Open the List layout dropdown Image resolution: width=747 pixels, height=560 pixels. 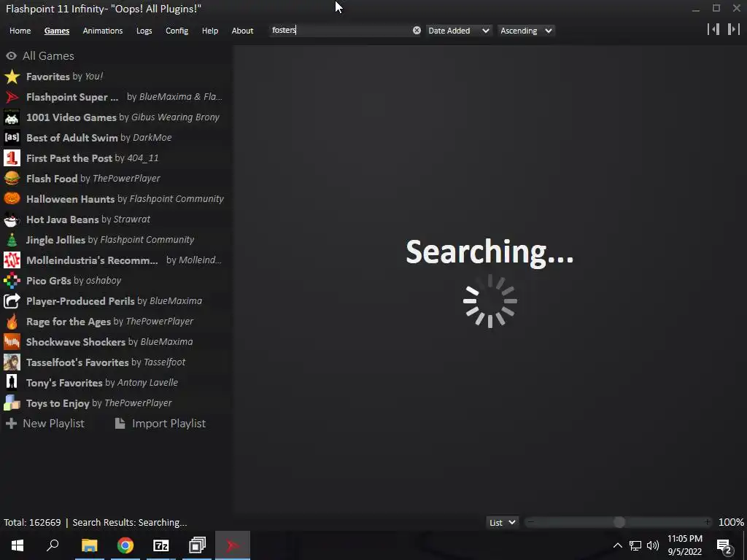coord(502,522)
